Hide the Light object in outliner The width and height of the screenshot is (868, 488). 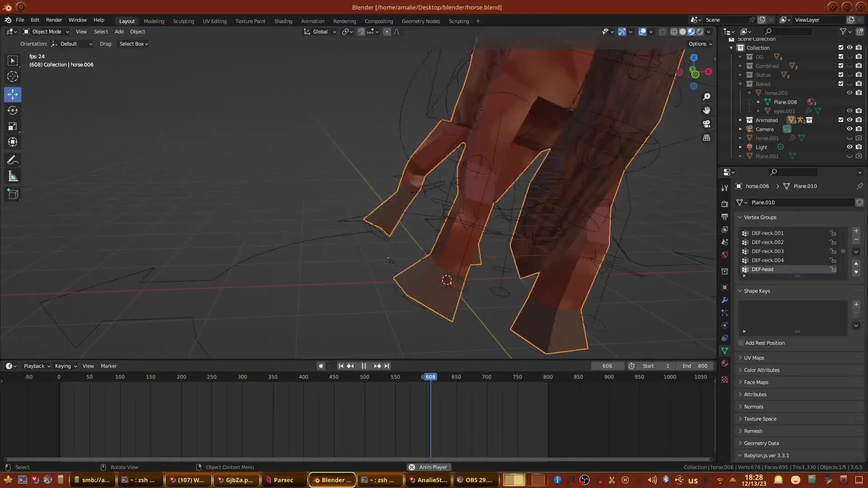tap(849, 147)
